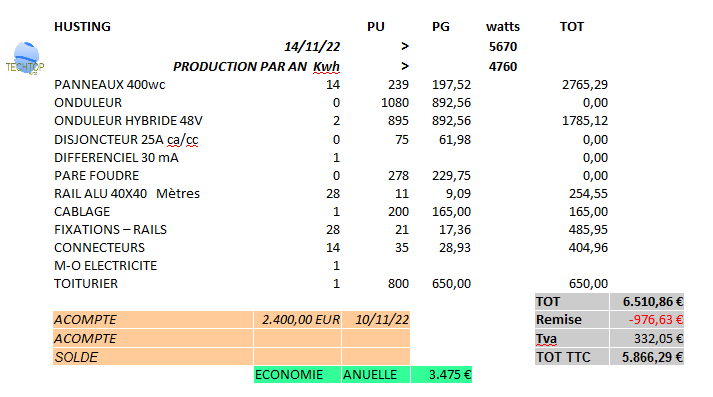Click the Tva label cell

pos(572,338)
